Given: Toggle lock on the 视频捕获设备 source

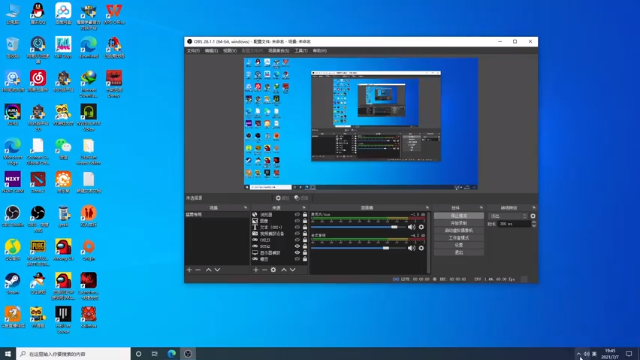Looking at the screenshot, I should [305, 233].
